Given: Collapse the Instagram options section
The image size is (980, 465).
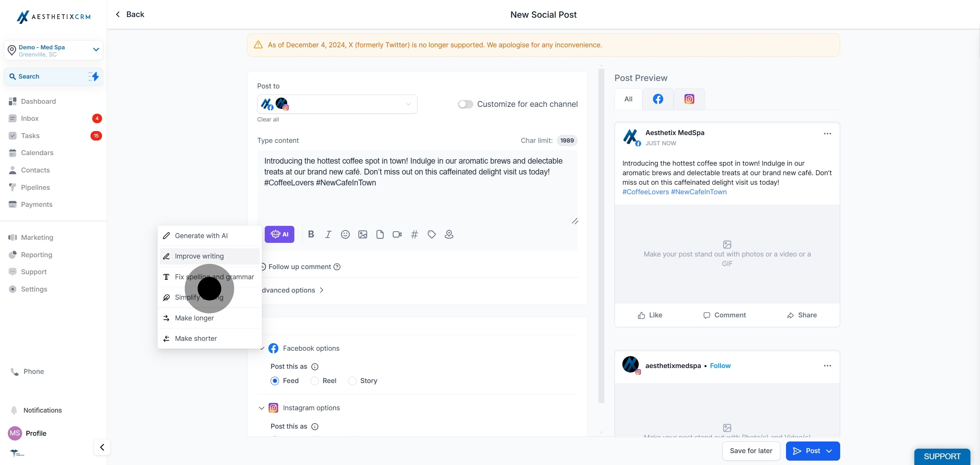Looking at the screenshot, I should (x=261, y=408).
